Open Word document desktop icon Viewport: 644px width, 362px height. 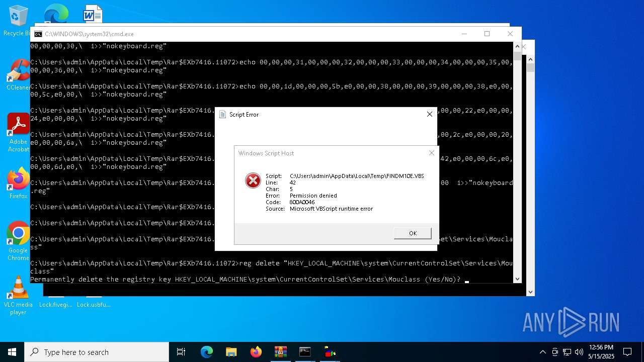(93, 14)
